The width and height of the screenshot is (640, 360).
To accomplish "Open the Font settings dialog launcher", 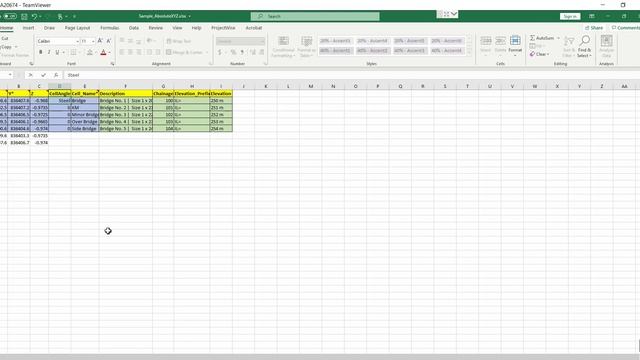I will [112, 64].
